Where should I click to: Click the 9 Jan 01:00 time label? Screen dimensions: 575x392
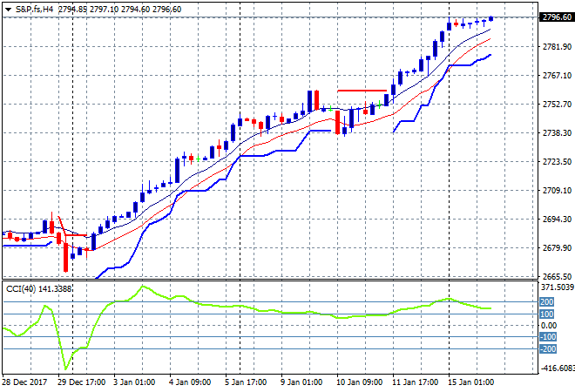pos(301,382)
